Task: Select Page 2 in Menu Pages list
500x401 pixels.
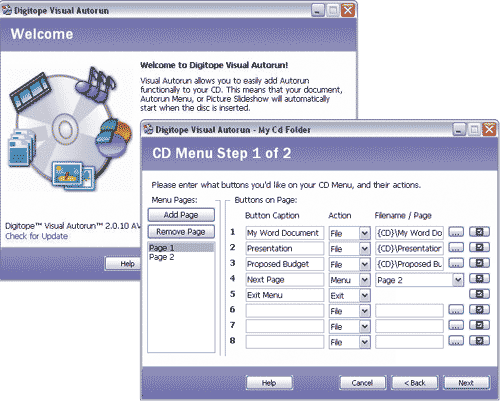Action: point(181,257)
